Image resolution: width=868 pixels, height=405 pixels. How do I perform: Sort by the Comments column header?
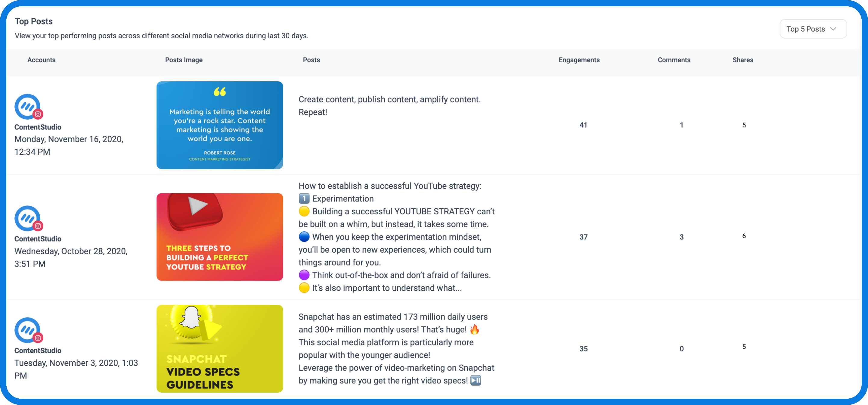coord(674,60)
